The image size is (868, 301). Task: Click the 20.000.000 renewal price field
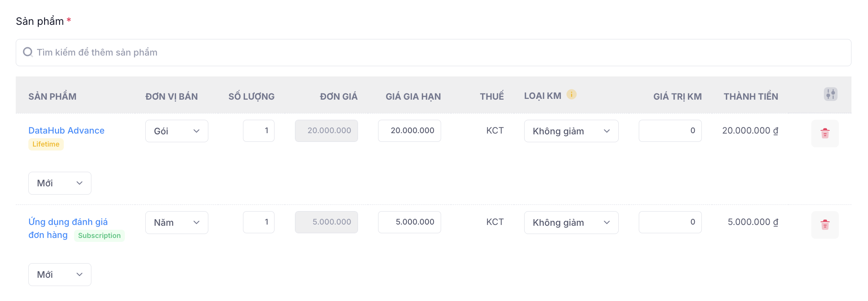tap(409, 131)
